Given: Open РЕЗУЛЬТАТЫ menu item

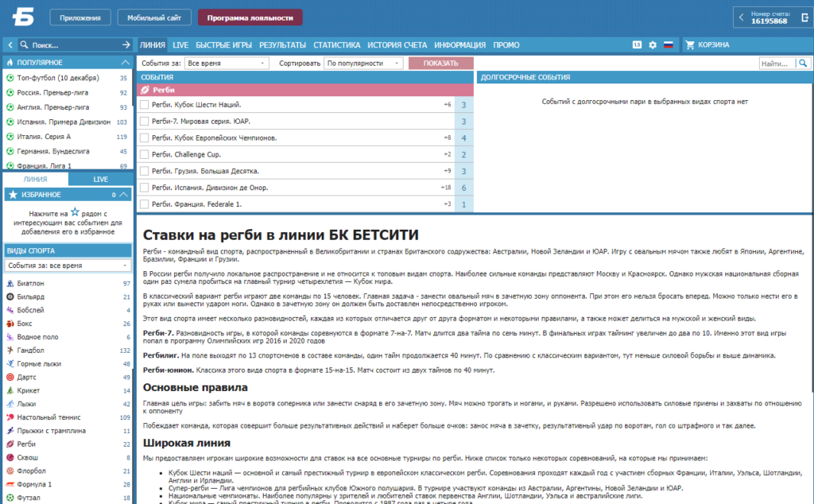Looking at the screenshot, I should (282, 45).
